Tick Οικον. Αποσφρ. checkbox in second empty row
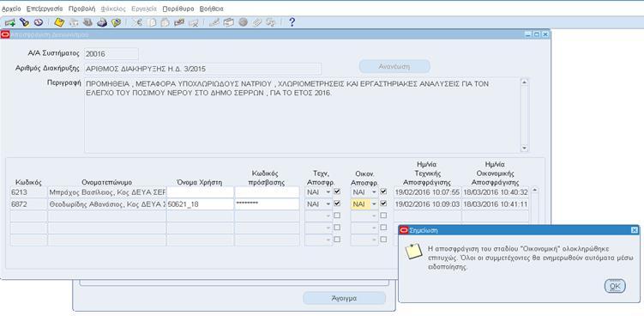The height and width of the screenshot is (316, 644). 383,227
